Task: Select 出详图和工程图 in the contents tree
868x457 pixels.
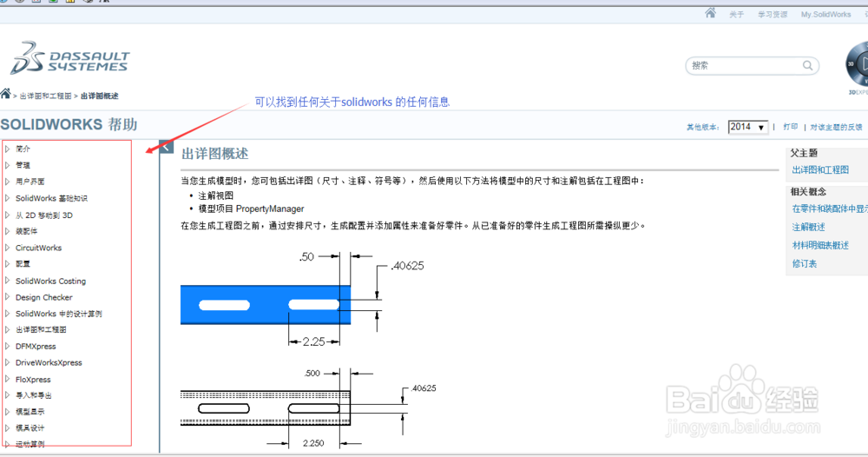Action: click(x=41, y=329)
